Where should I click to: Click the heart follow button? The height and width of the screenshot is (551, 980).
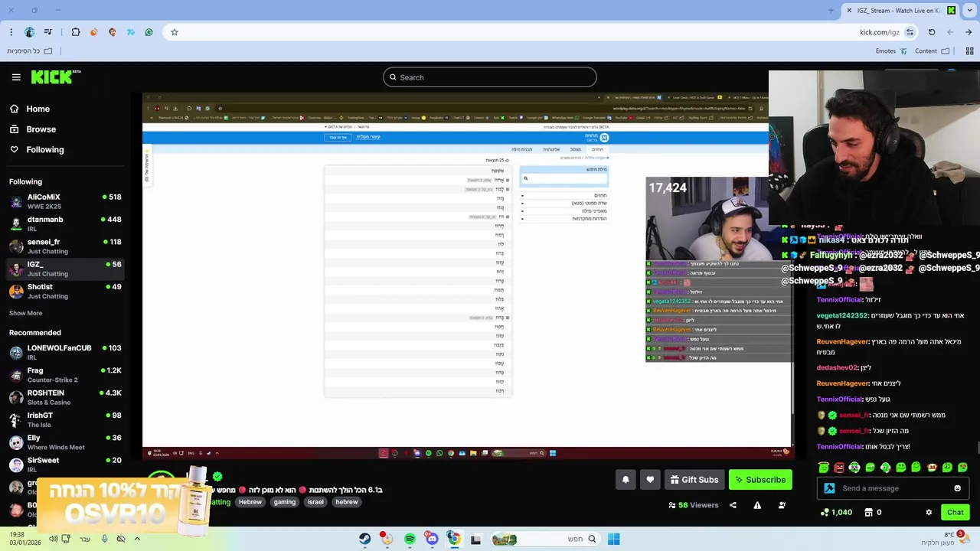pyautogui.click(x=650, y=480)
